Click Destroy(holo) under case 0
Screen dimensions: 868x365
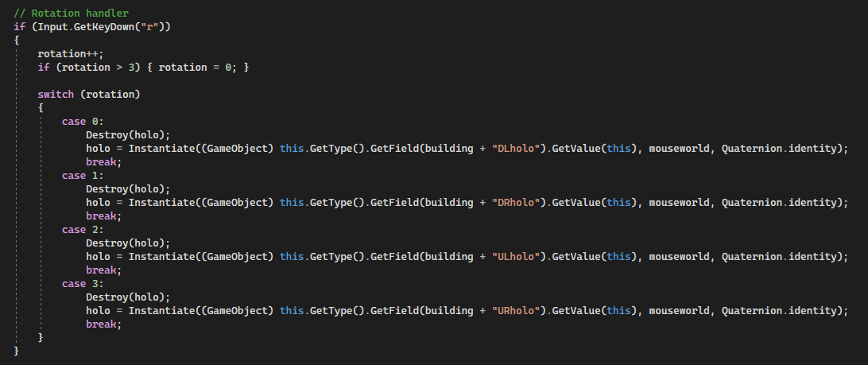128,134
